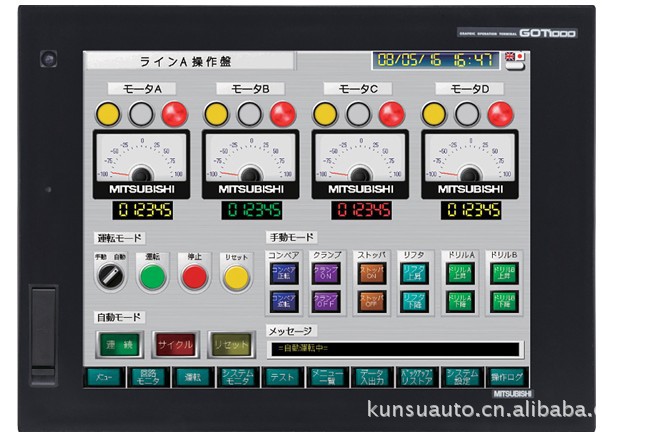This screenshot has height=437, width=658.
Task: Tap ストッパ ON orange button
Action: tap(371, 273)
